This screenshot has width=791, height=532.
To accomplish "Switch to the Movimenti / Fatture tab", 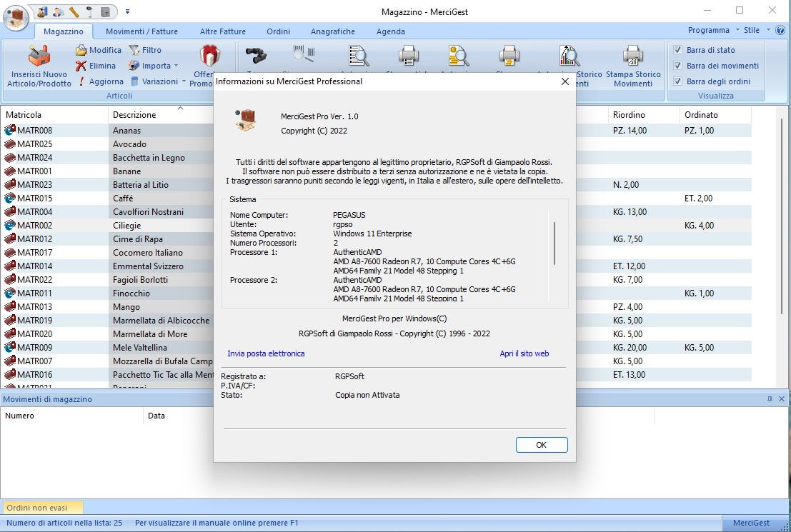I will (x=141, y=31).
